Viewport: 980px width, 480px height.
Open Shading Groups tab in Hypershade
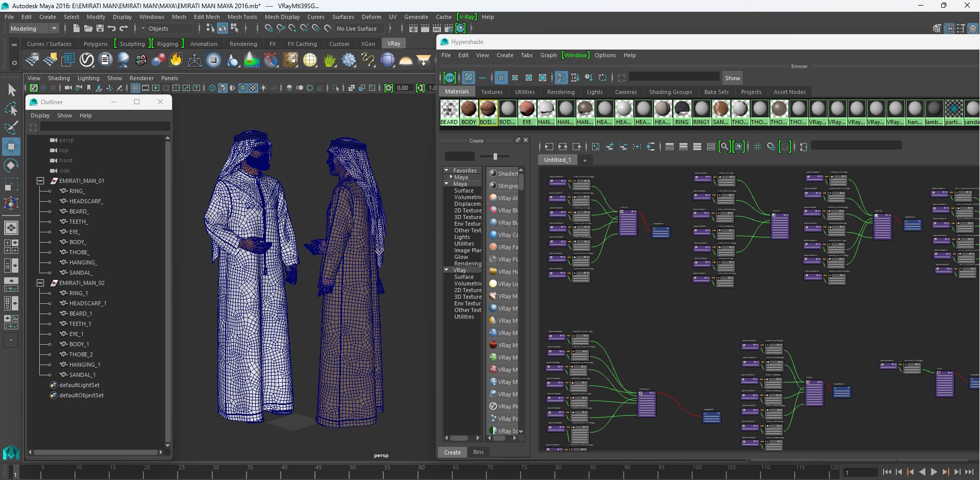point(670,92)
